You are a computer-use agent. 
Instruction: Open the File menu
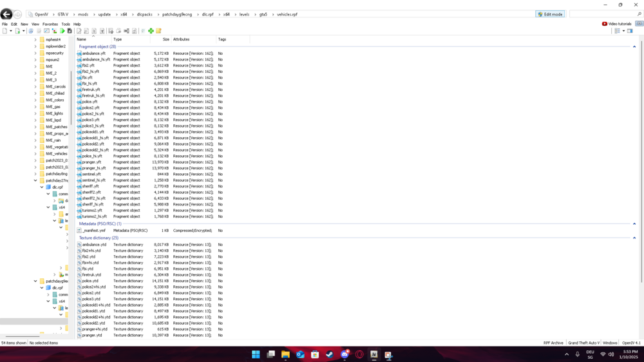(x=5, y=24)
